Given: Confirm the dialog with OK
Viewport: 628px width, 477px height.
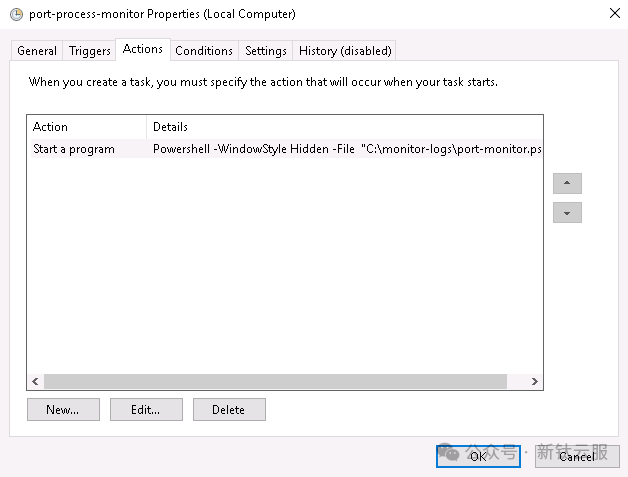Looking at the screenshot, I should click(478, 456).
